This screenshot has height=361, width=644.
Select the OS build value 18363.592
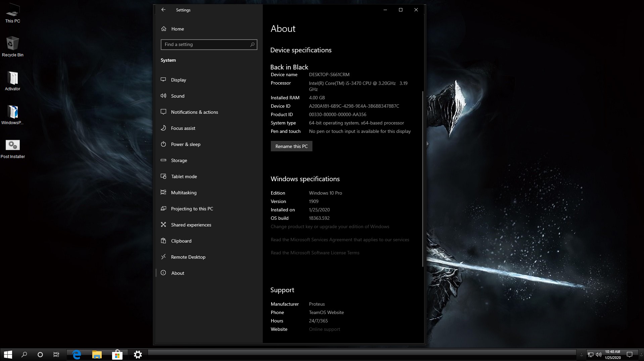(319, 218)
